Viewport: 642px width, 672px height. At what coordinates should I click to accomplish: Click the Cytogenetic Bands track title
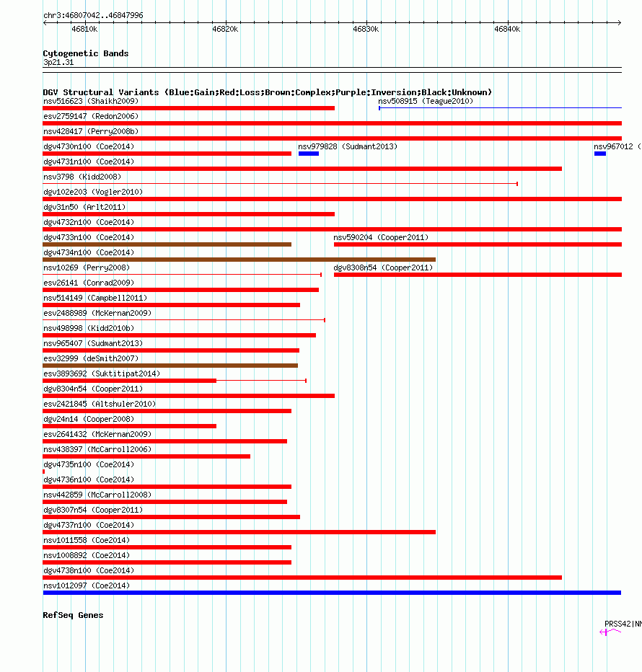[86, 53]
